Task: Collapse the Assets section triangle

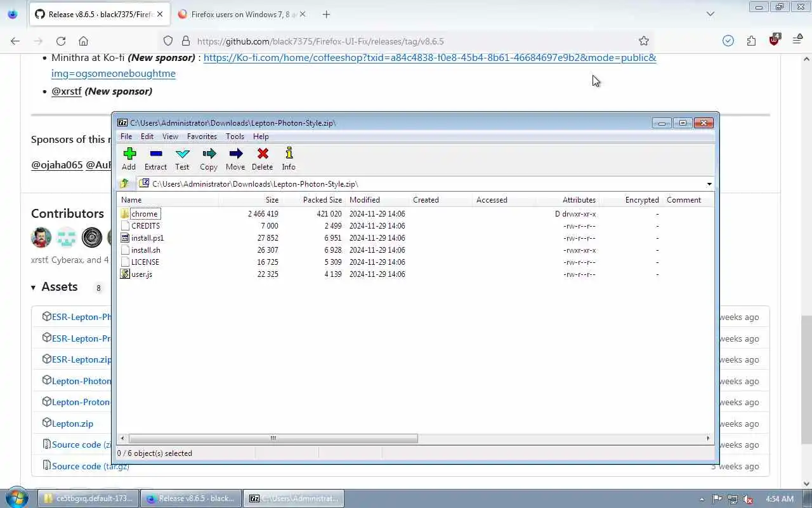Action: coord(34,288)
